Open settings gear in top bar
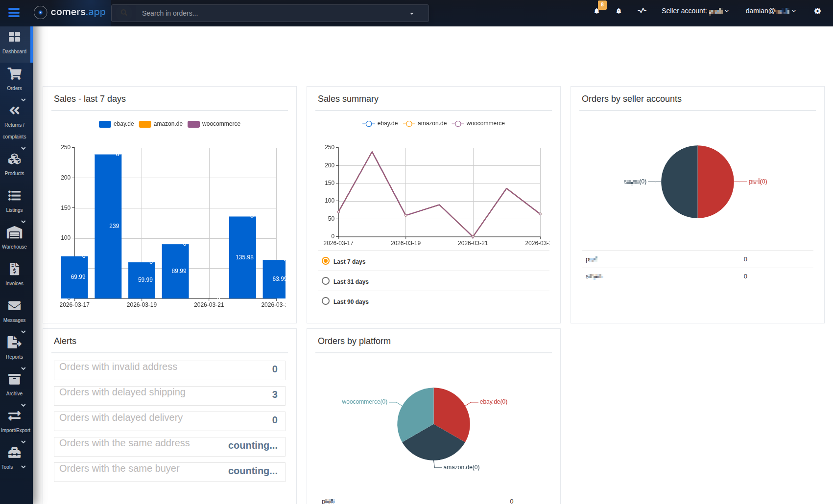 (817, 11)
